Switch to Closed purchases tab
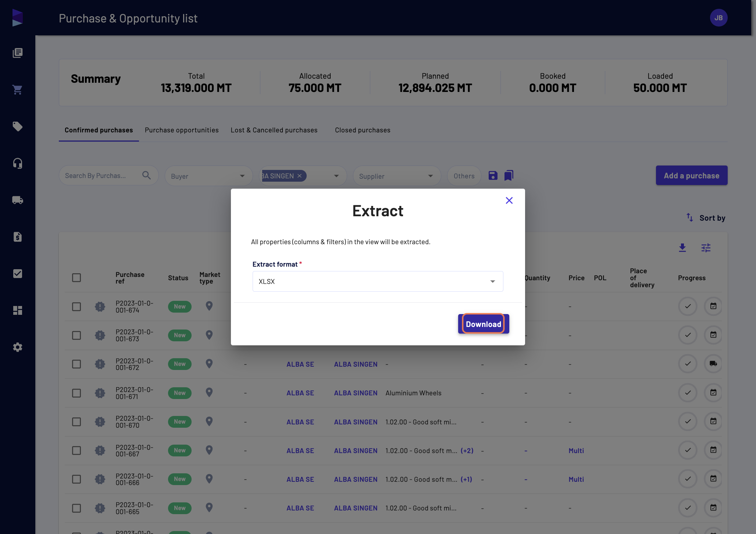Viewport: 756px width, 534px height. coord(363,130)
